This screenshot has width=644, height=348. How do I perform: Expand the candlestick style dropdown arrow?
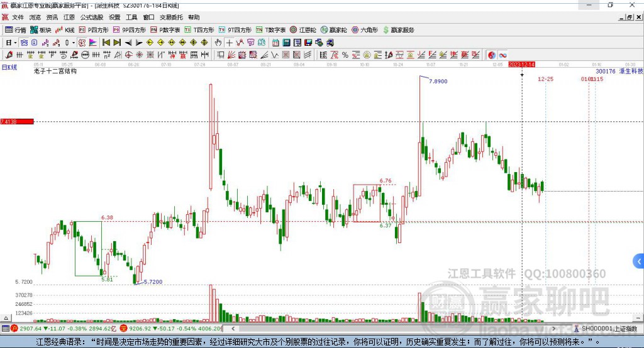74,43
